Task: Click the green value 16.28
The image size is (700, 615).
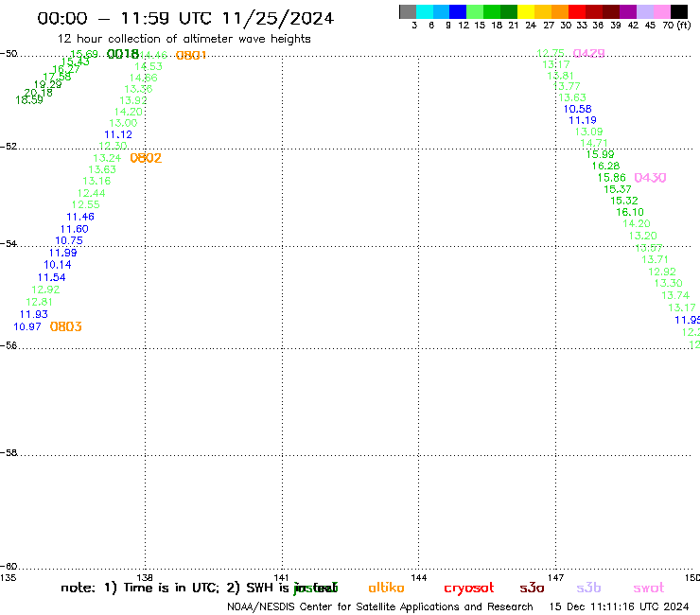Action: pos(605,166)
